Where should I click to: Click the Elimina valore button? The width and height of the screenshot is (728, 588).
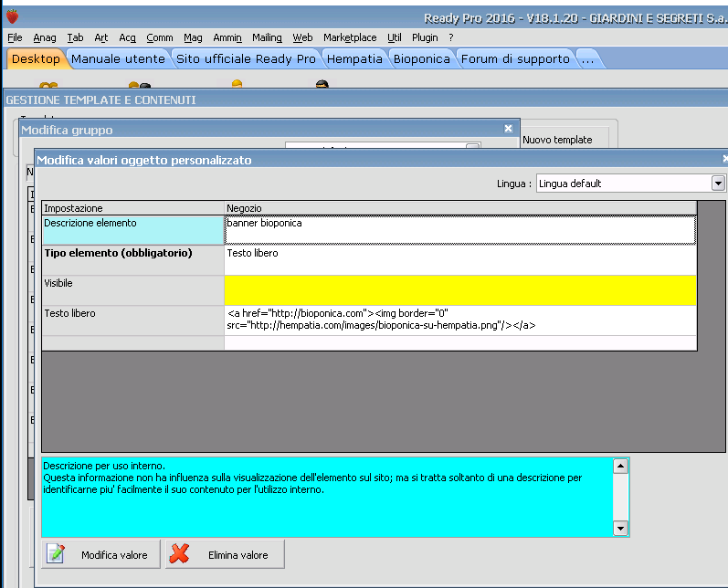[x=225, y=554]
